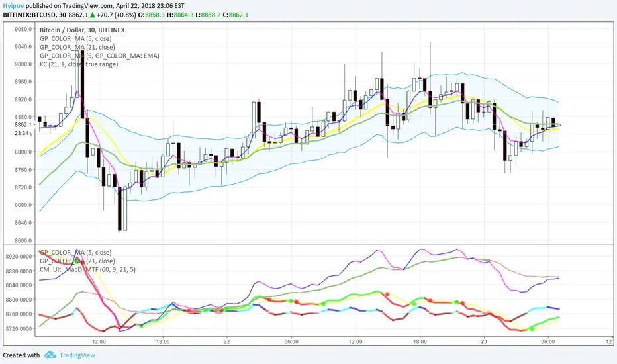Click the 18:00 time label after the first 12:00
Viewport: 617px width, 364px height.
163,341
